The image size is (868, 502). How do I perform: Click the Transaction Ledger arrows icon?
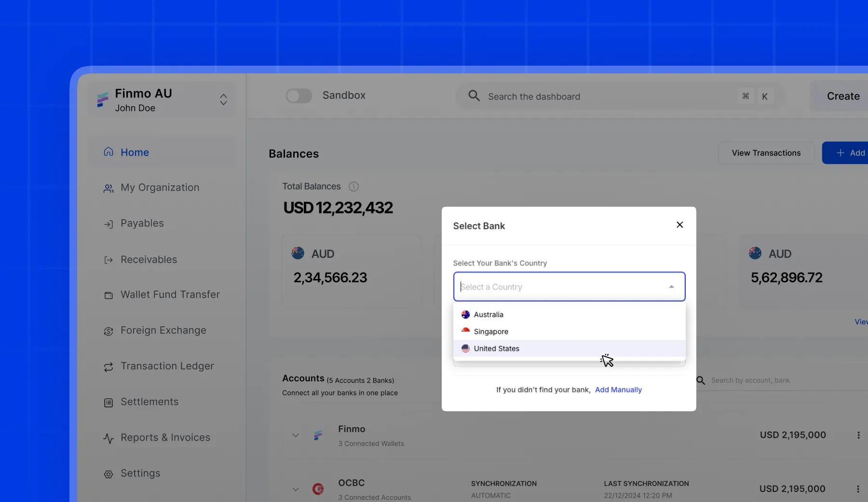108,367
